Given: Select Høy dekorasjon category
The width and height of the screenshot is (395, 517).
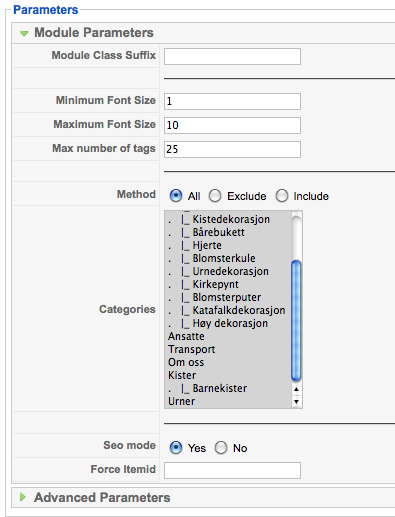Looking at the screenshot, I should (x=228, y=323).
